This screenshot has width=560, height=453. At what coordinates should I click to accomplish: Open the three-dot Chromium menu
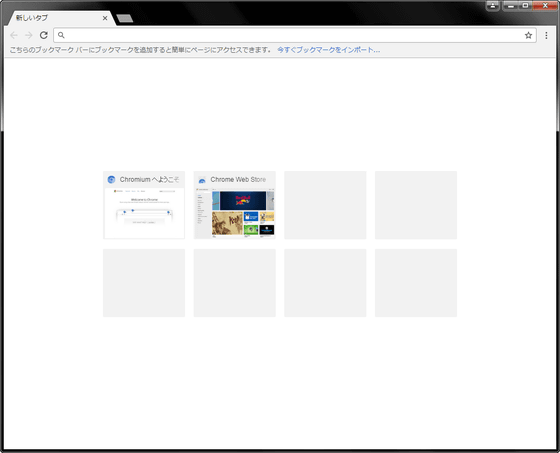(x=546, y=35)
